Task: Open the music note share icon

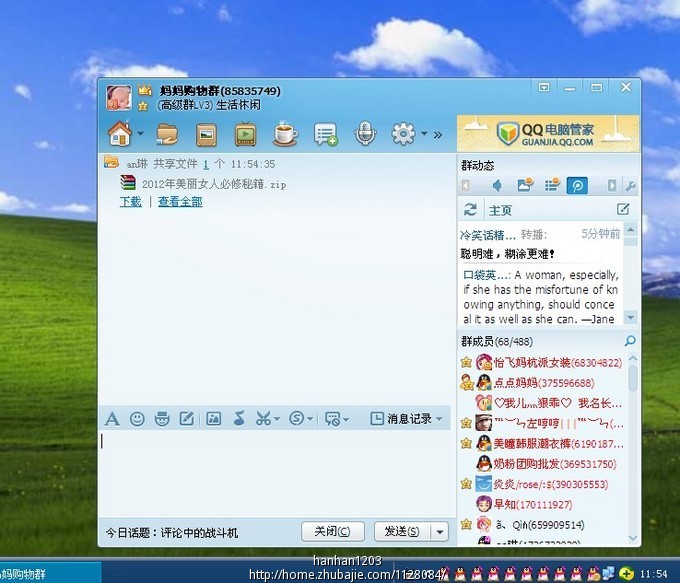Action: point(239,419)
